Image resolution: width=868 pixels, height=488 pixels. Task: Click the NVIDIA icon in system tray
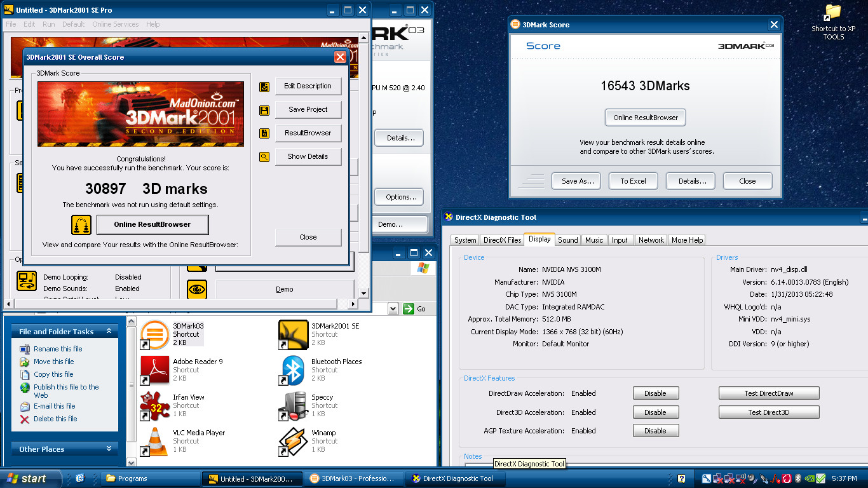(x=809, y=478)
